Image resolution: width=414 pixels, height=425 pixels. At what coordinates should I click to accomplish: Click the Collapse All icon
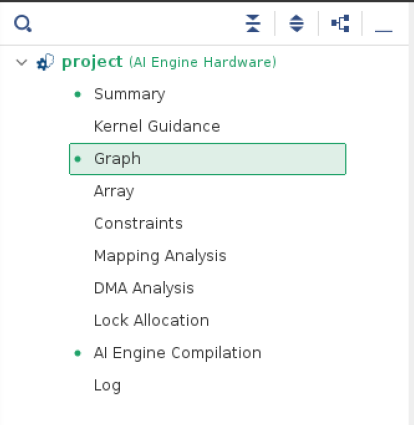[x=253, y=24]
